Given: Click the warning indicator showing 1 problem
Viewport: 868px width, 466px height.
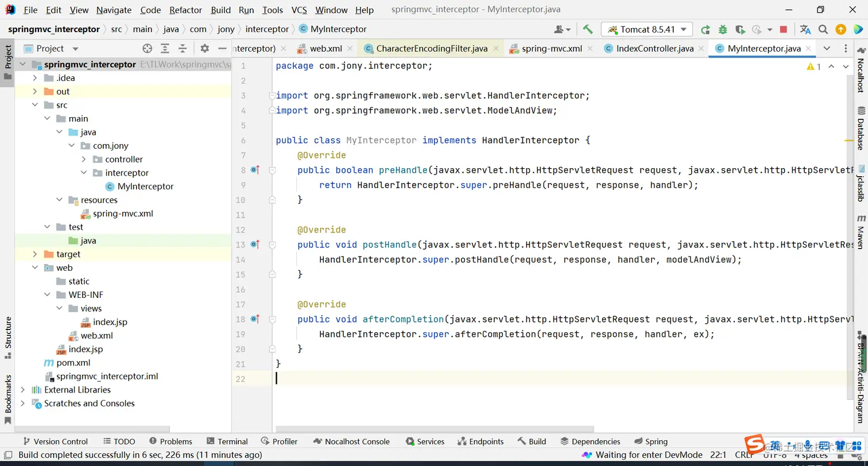Looking at the screenshot, I should coord(813,67).
